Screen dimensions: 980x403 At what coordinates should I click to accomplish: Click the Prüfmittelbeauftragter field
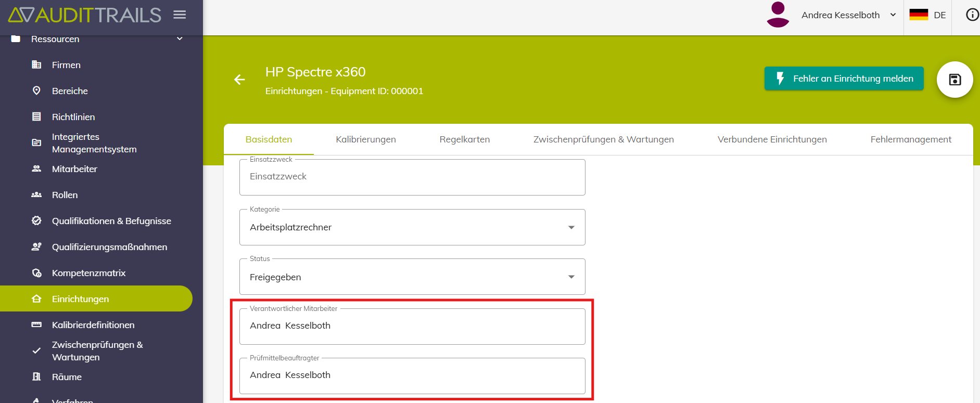pos(412,376)
